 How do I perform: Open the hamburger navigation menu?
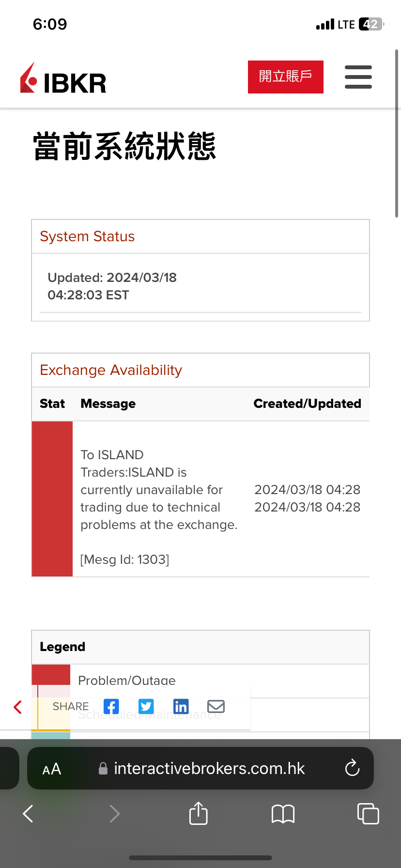[x=358, y=77]
